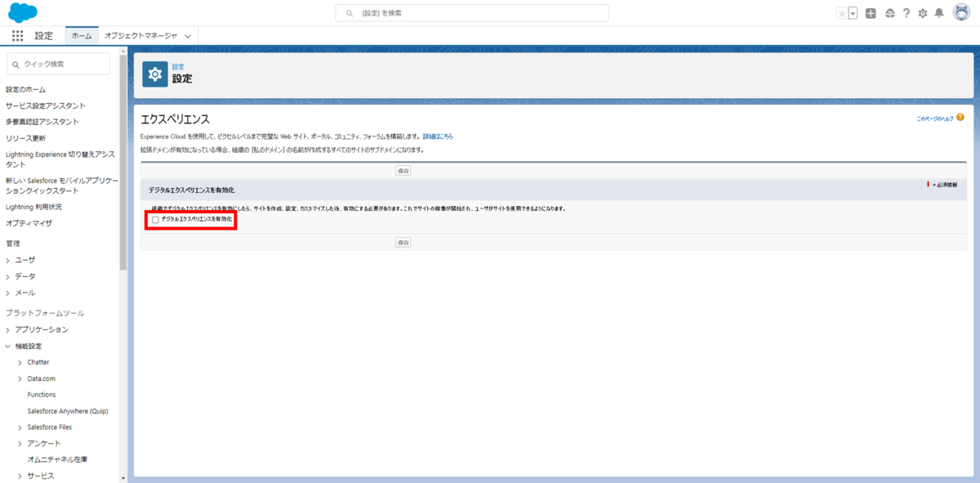Image resolution: width=980 pixels, height=483 pixels.
Task: Open 設定のホーム in the sidebar
Action: pos(26,89)
